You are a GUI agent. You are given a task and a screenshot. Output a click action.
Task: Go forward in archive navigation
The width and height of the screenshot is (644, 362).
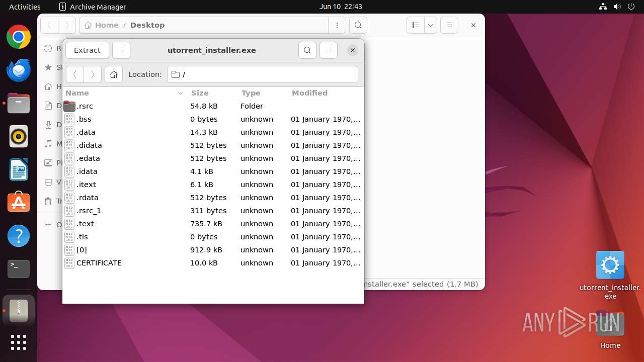click(93, 74)
